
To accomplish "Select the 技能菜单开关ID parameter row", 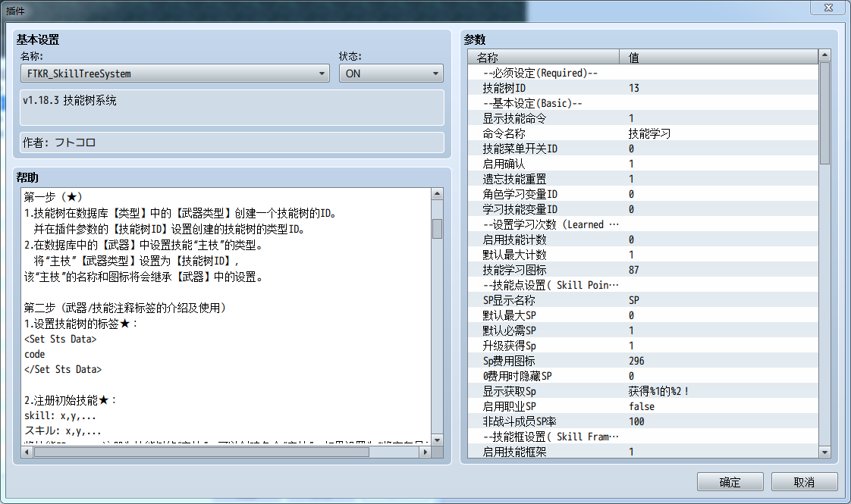I will (643, 149).
